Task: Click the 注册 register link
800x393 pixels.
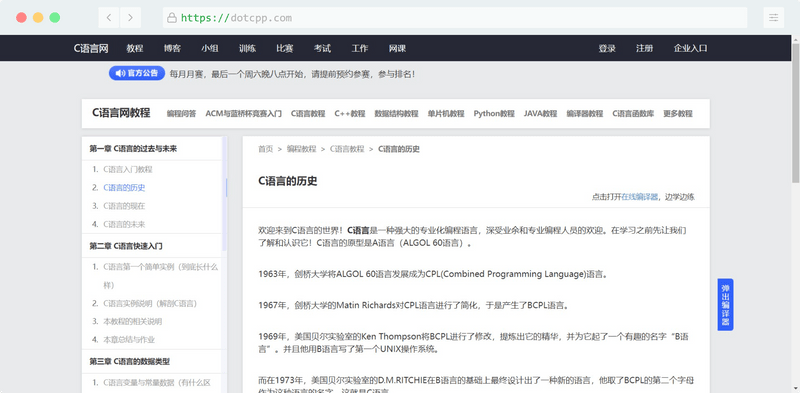Action: coord(644,48)
